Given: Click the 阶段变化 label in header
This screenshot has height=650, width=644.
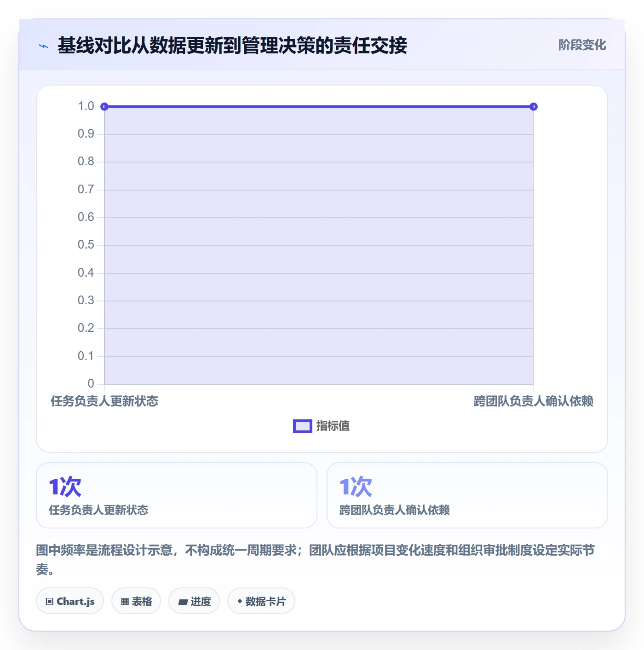Looking at the screenshot, I should click(x=582, y=45).
